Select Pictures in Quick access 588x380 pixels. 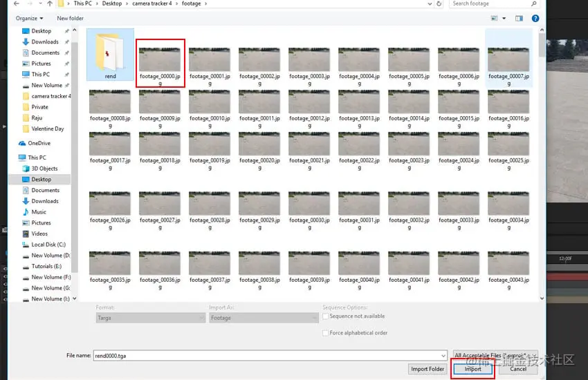41,64
